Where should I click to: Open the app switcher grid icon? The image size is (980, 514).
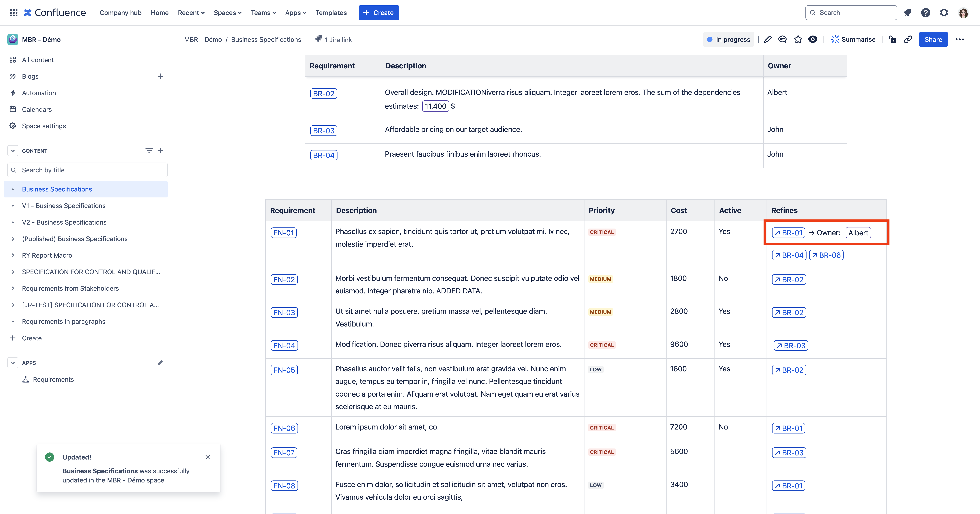pos(14,13)
